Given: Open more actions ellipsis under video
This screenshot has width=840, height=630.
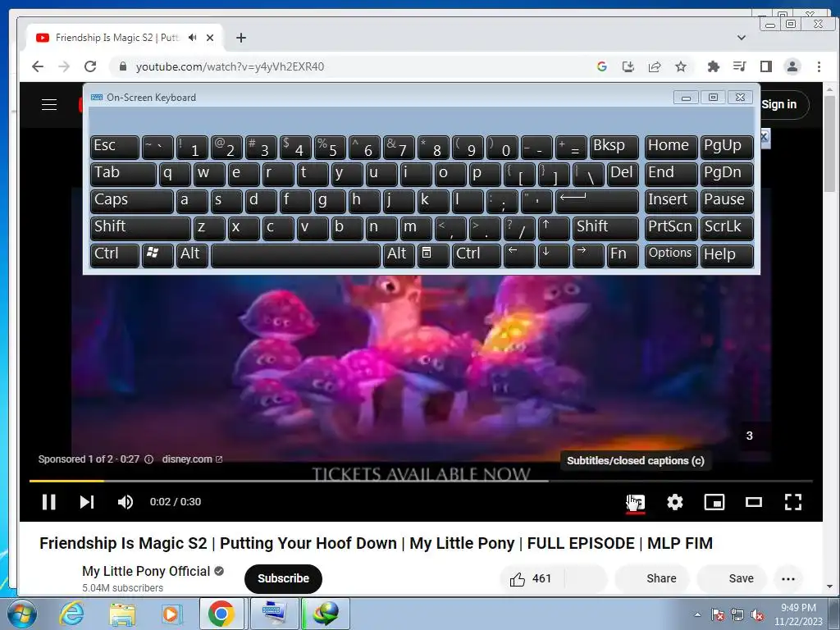Looking at the screenshot, I should point(788,578).
